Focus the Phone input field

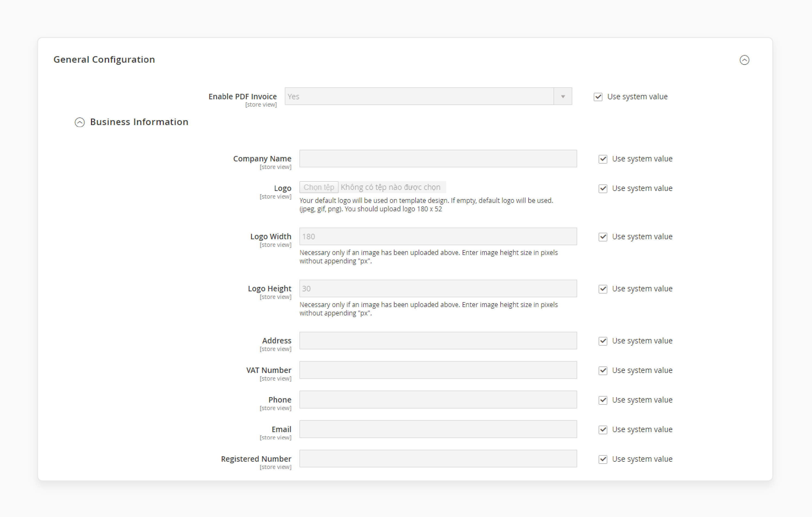pyautogui.click(x=438, y=399)
